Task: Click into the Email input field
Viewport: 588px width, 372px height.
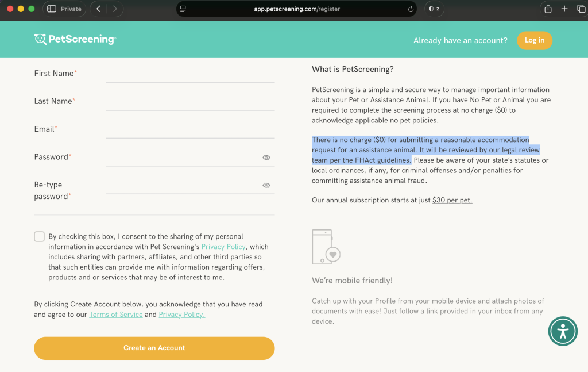Action: pyautogui.click(x=189, y=131)
